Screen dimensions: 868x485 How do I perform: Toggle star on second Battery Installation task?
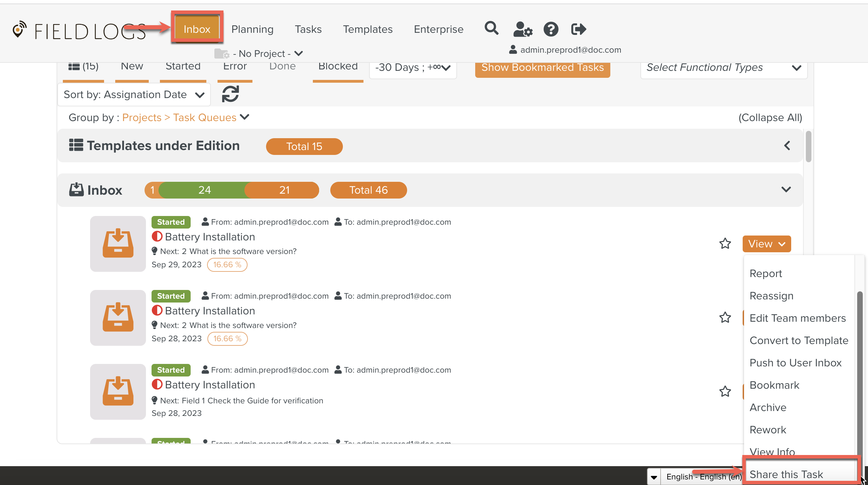tap(725, 318)
